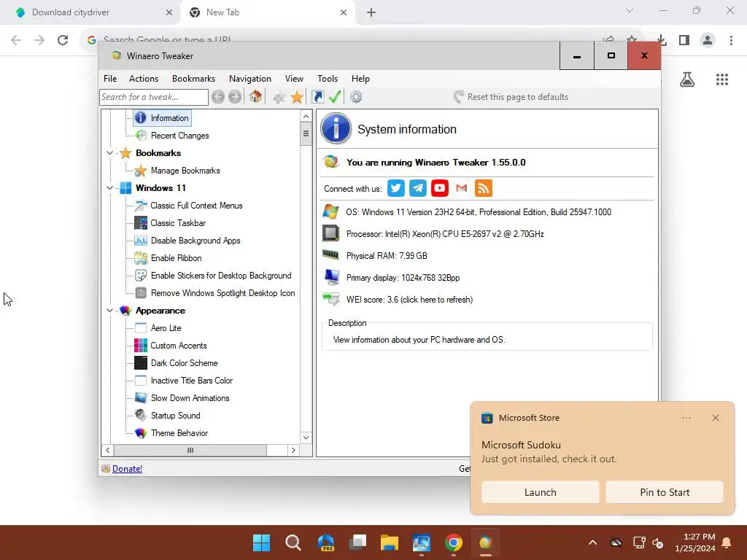
Task: Click the Theme Behavior tree icon
Action: click(141, 433)
